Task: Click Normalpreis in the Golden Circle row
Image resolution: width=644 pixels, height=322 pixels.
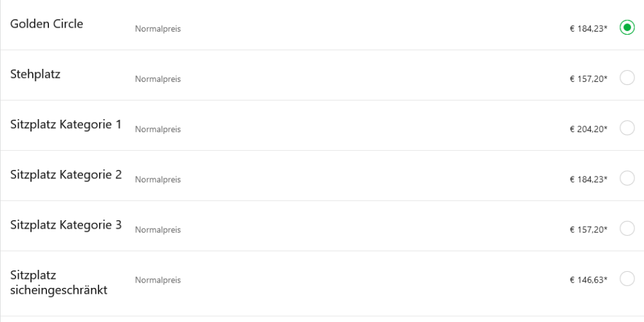Action: coord(158,29)
